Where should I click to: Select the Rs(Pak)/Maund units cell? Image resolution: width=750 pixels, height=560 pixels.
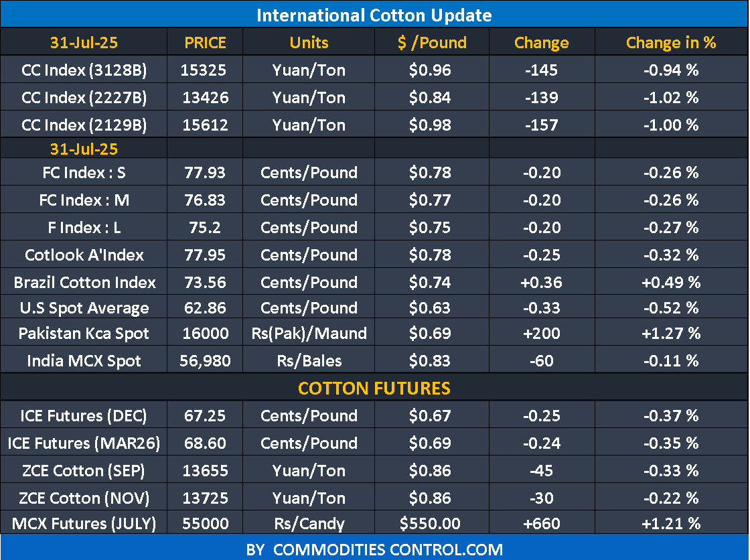click(x=309, y=334)
